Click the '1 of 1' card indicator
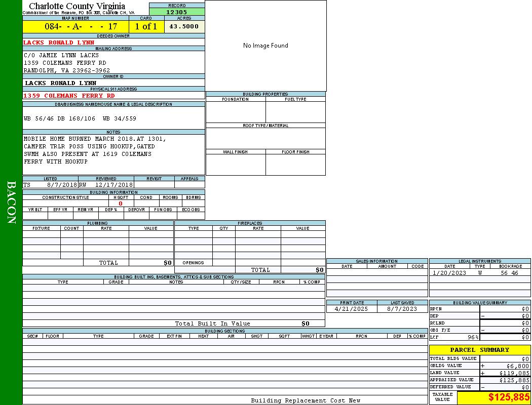 tap(146, 26)
